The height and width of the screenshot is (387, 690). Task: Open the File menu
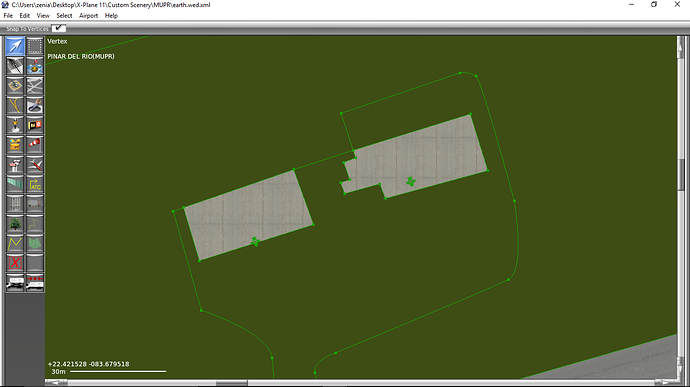[8, 15]
